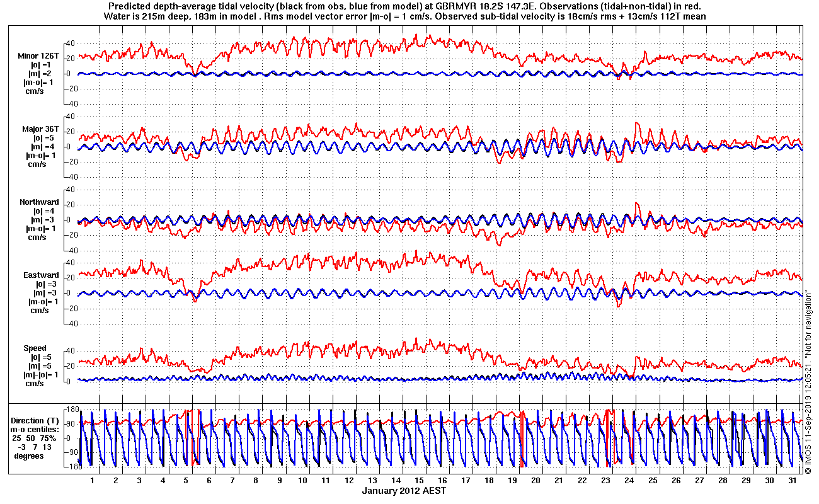Click the '|m|-|o|= 1' value under Speed
The height and width of the screenshot is (504, 819).
point(42,375)
